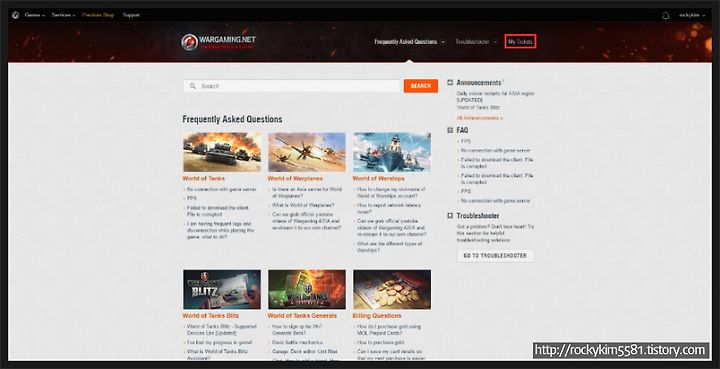Click the GO TO TROUBLESHOOTER button
Screen dimensions: 720x369
495,256
